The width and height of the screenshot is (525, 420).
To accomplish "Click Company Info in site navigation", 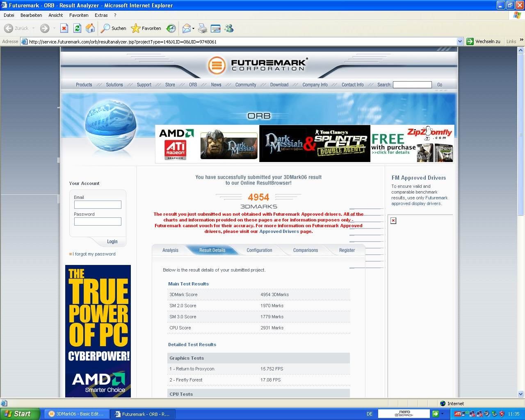I will click(315, 84).
